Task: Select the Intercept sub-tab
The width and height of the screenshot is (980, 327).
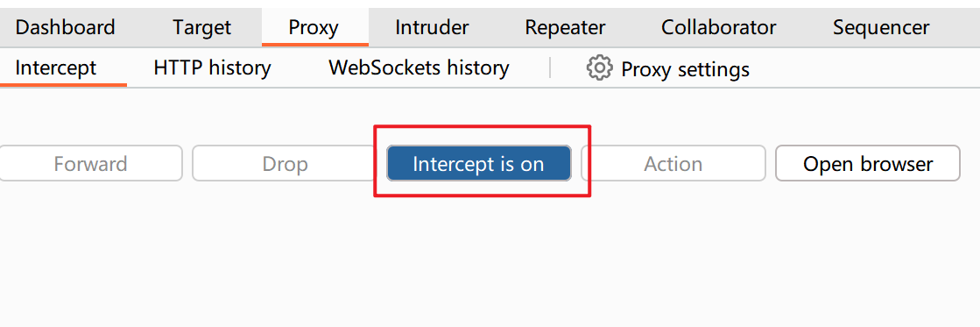Action: [56, 68]
